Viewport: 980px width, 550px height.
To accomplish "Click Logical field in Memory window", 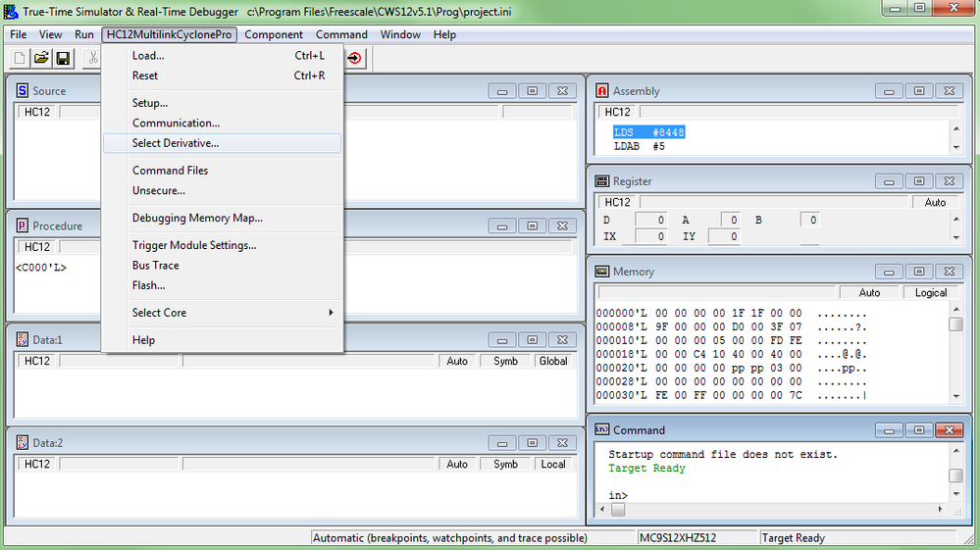I will pyautogui.click(x=931, y=293).
